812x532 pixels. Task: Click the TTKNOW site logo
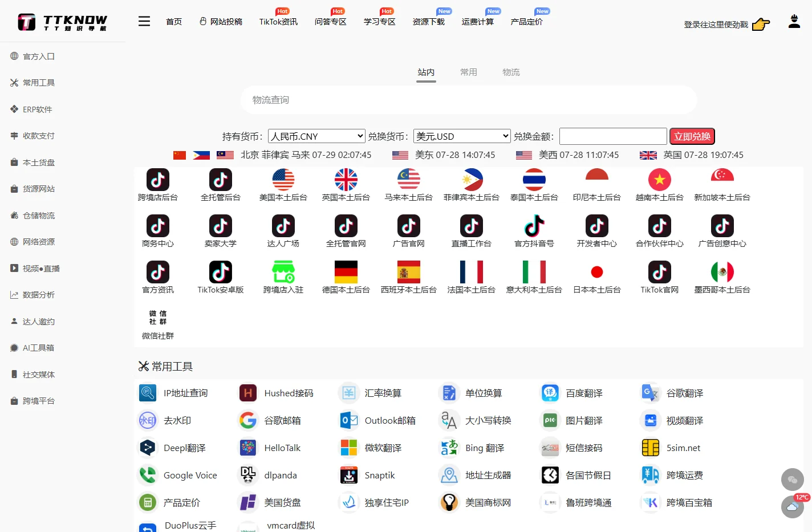(63, 22)
